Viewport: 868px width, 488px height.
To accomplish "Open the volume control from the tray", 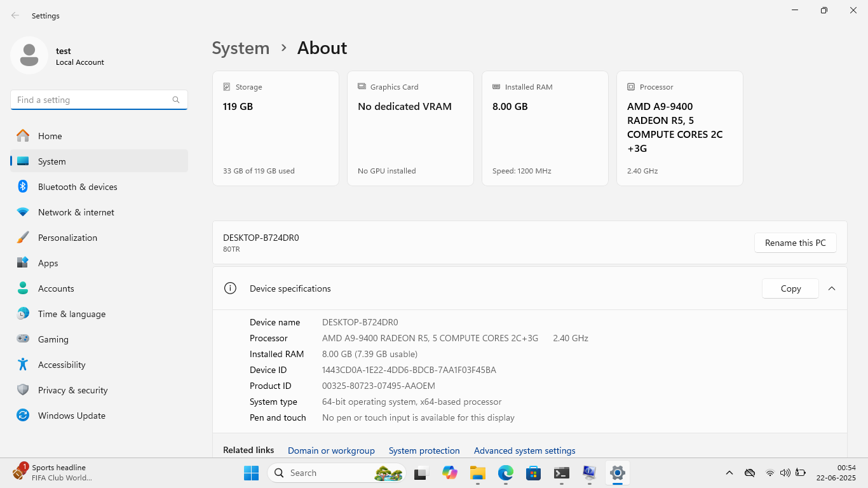I will point(785,473).
